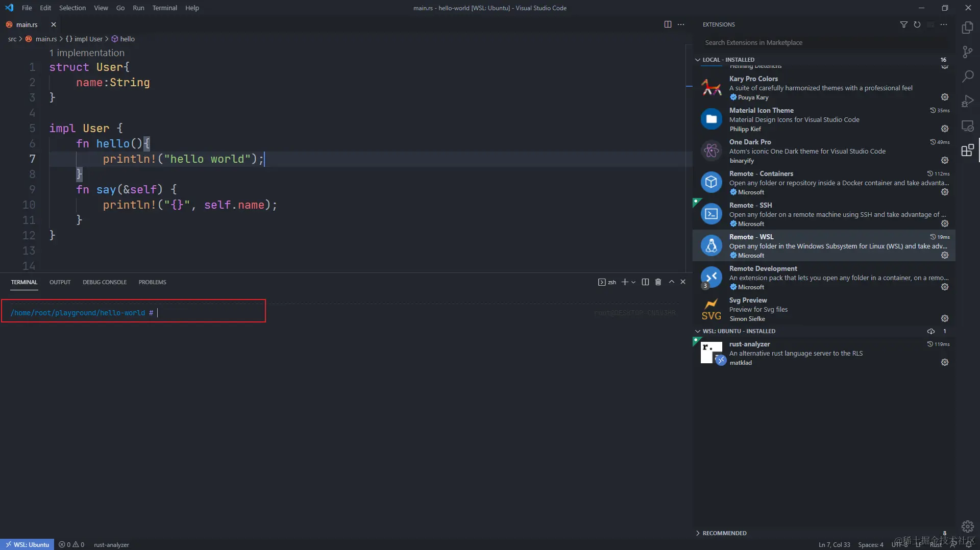This screenshot has width=980, height=550.
Task: Select the rust-analyzer extension entry
Action: pyautogui.click(x=823, y=353)
